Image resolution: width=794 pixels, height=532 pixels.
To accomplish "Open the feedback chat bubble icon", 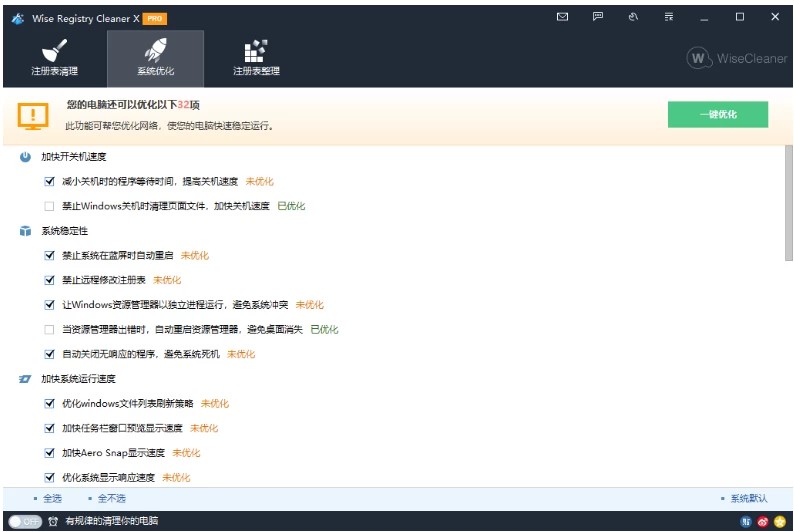I will [598, 17].
